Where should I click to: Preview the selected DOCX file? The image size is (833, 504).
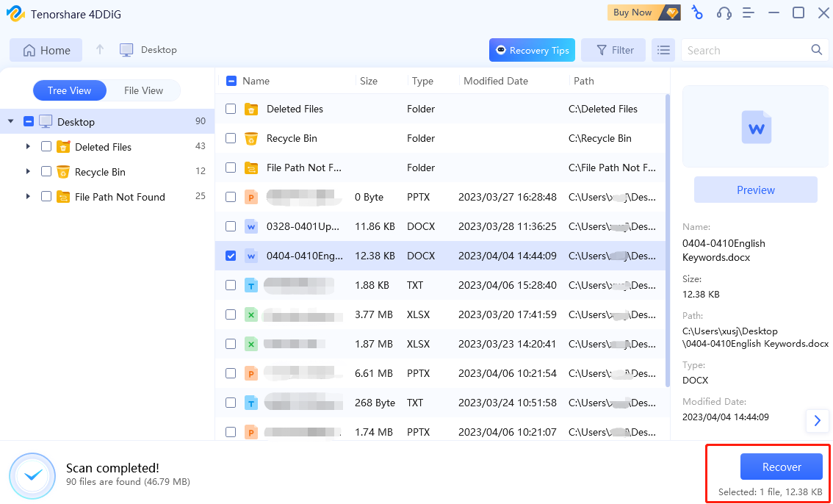755,190
